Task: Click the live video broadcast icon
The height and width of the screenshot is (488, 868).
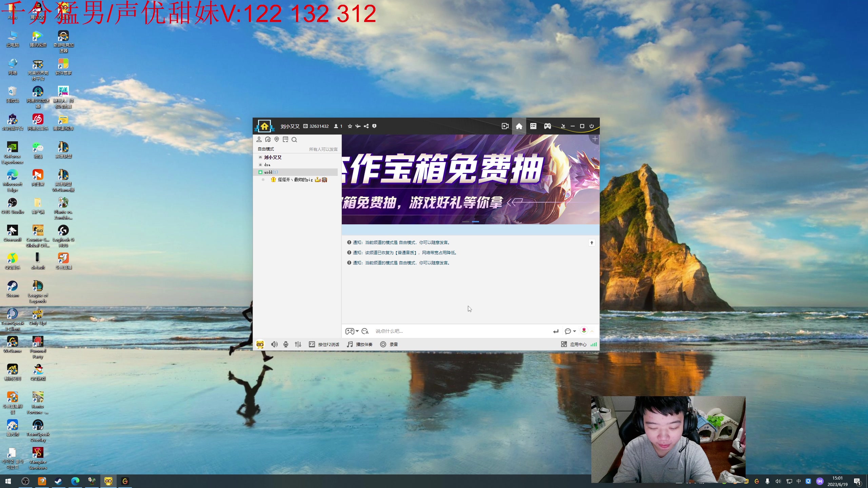Action: point(505,126)
